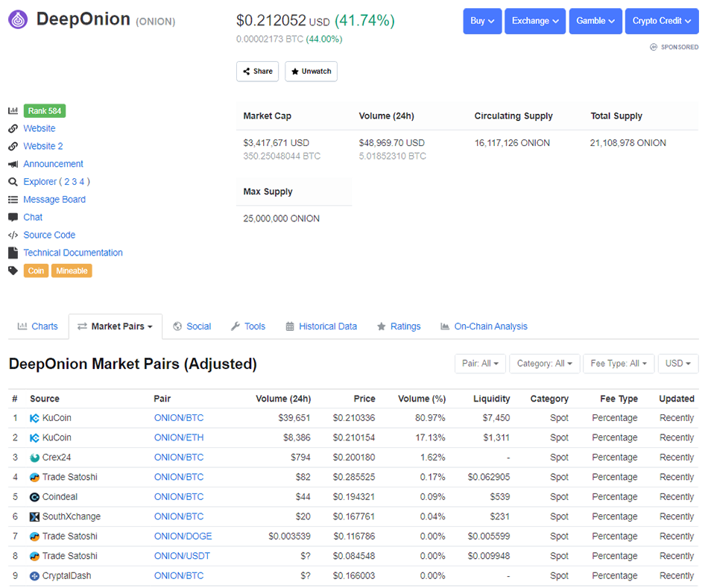Open the Buy dropdown
Screen dimensions: 708x588
pos(482,21)
